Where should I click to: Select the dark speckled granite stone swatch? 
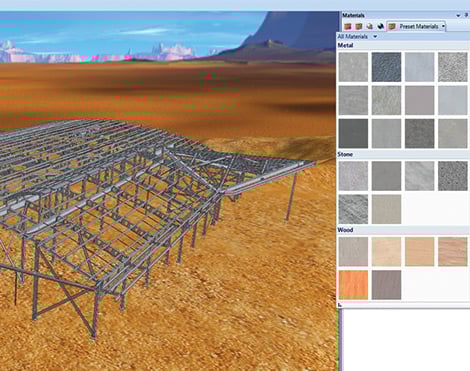(x=453, y=176)
